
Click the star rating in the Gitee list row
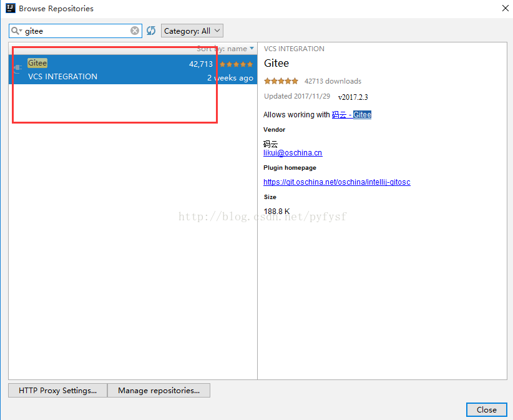point(236,64)
